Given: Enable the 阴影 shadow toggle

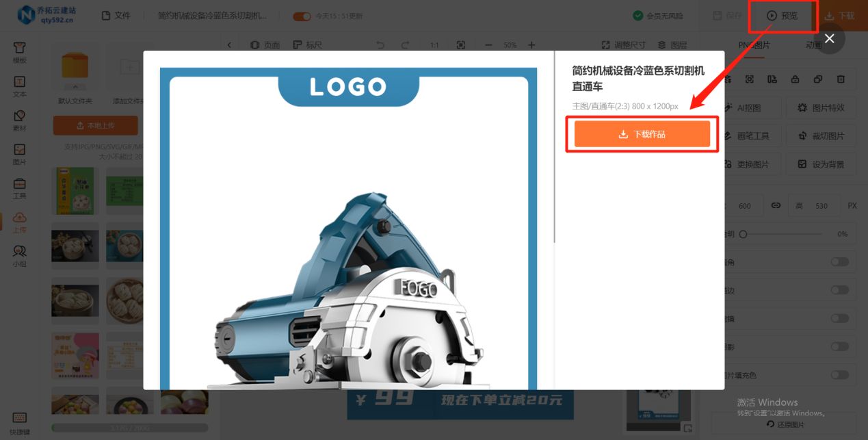Looking at the screenshot, I should (840, 346).
